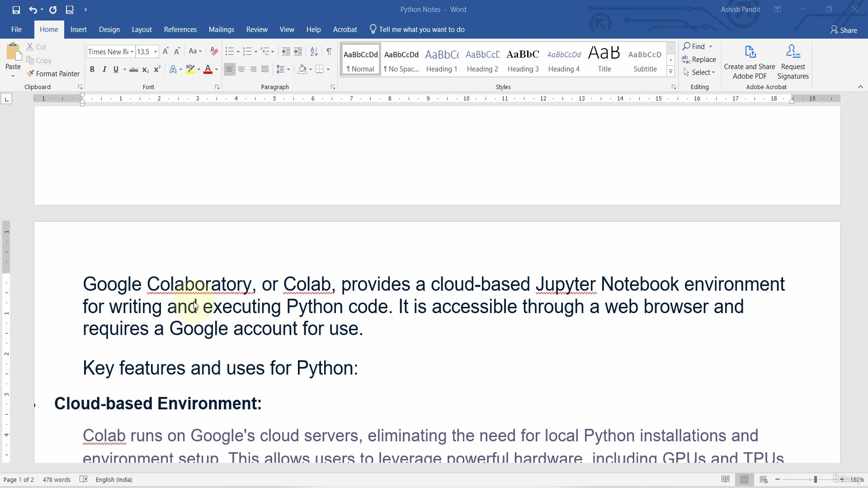Toggle bulleted list

[230, 52]
